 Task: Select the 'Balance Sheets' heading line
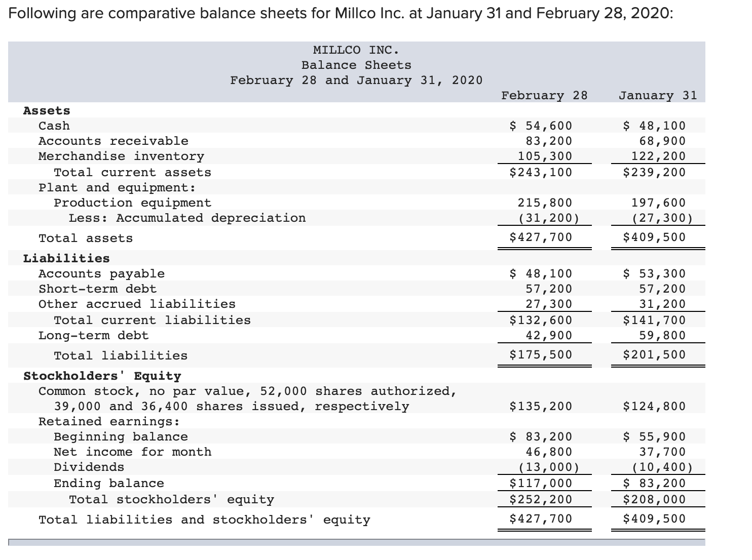coord(356,65)
